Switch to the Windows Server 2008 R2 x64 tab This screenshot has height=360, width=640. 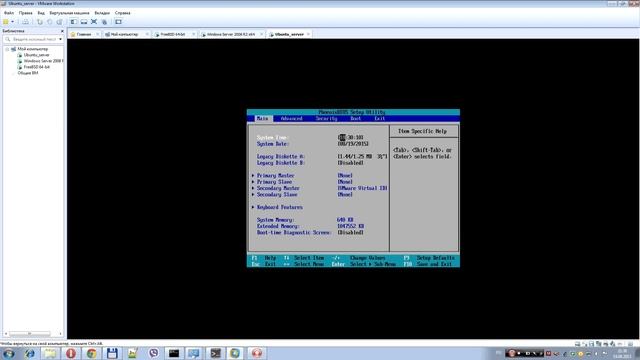click(231, 34)
